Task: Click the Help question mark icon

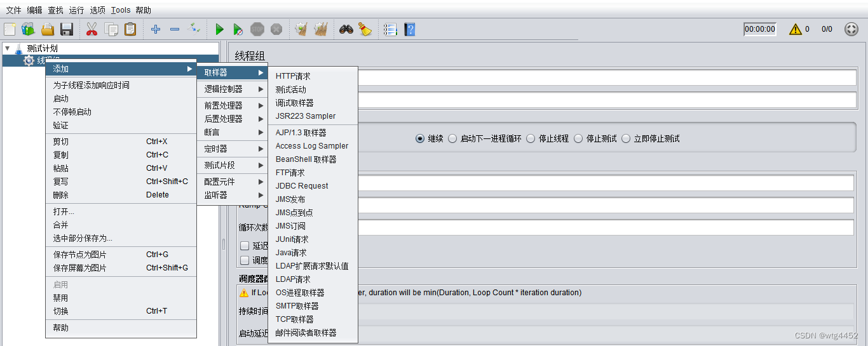Action: (x=410, y=29)
